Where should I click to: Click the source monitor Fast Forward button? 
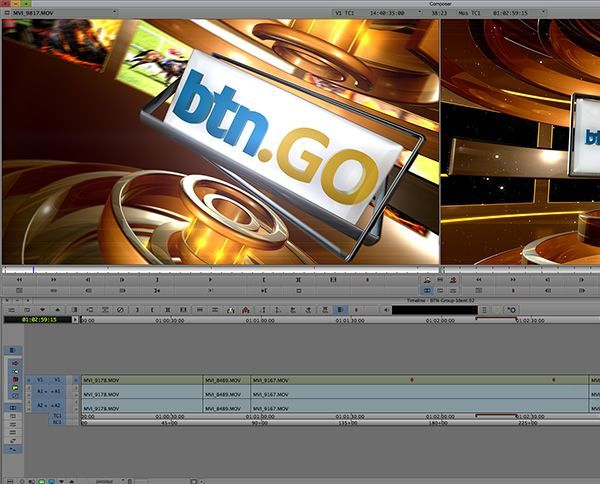tap(54, 280)
